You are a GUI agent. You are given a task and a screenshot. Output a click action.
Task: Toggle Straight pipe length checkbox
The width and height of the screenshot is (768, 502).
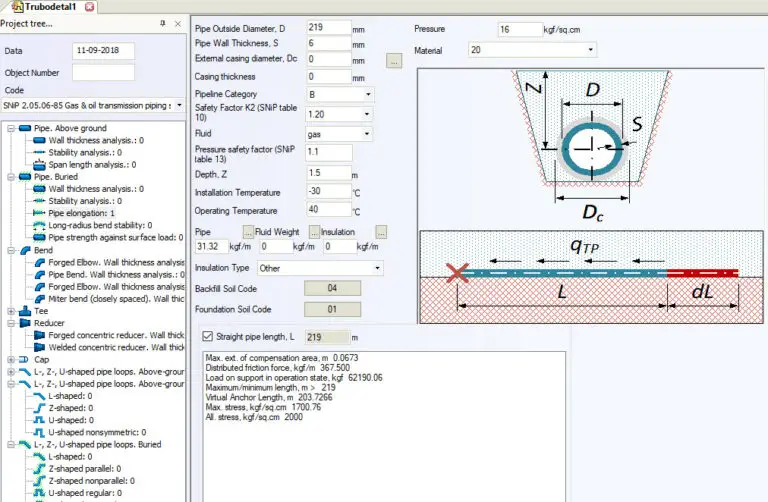point(208,336)
